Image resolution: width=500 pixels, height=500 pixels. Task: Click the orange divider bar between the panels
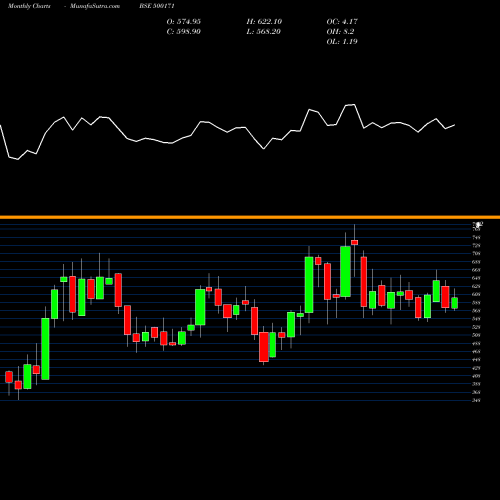point(250,217)
